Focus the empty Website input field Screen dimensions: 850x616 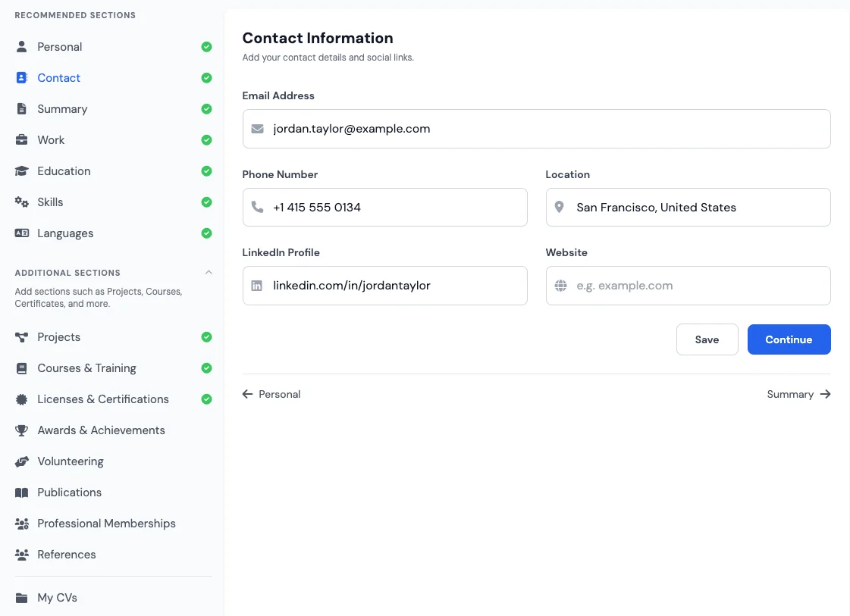point(688,286)
